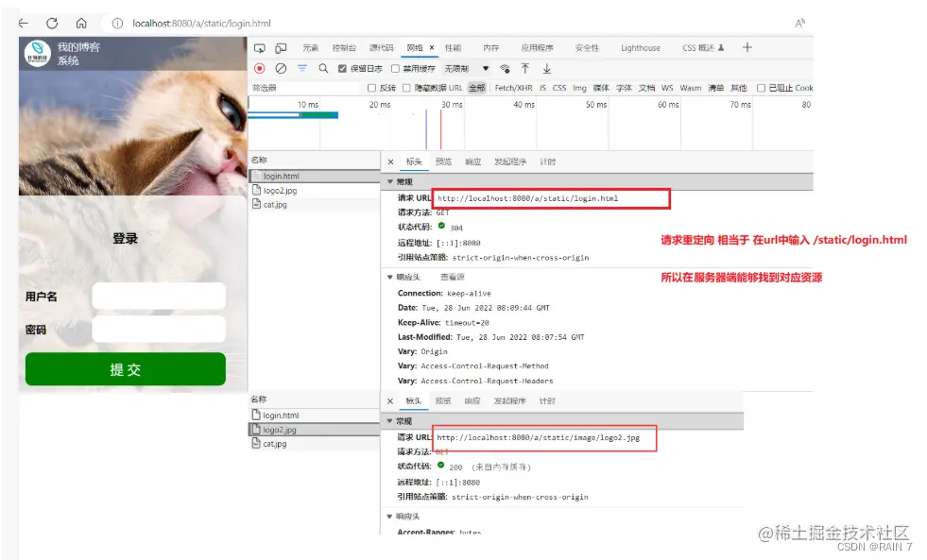Click import HAR upload arrow icon

pos(525,69)
